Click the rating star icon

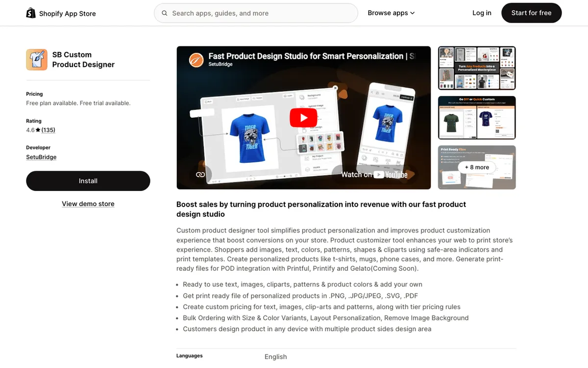(38, 130)
